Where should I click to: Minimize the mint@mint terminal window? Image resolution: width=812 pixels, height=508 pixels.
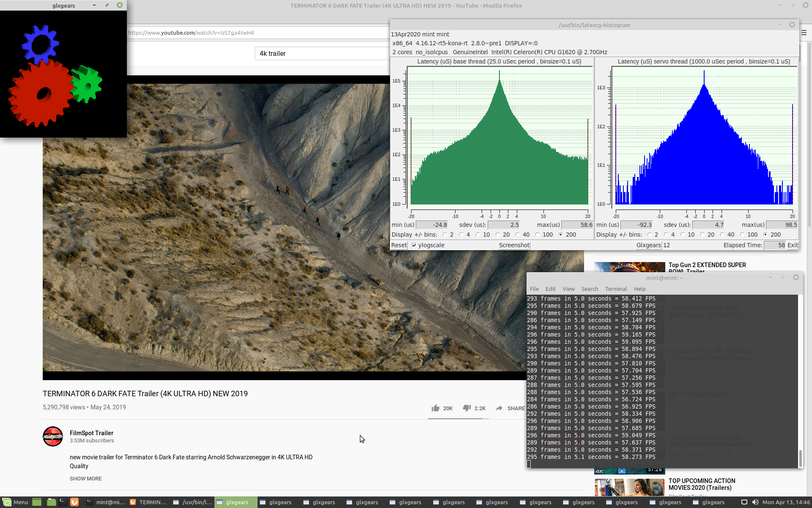[771, 277]
